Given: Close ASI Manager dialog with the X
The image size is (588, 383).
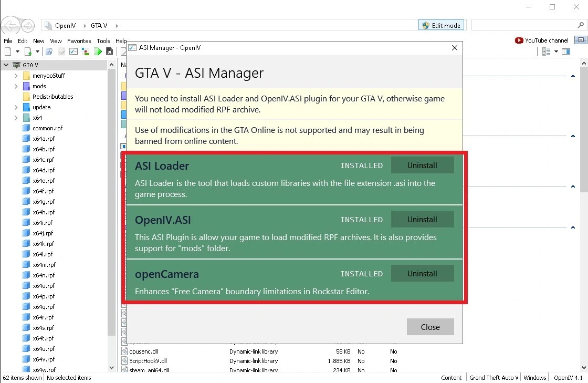Looking at the screenshot, I should click(x=455, y=48).
